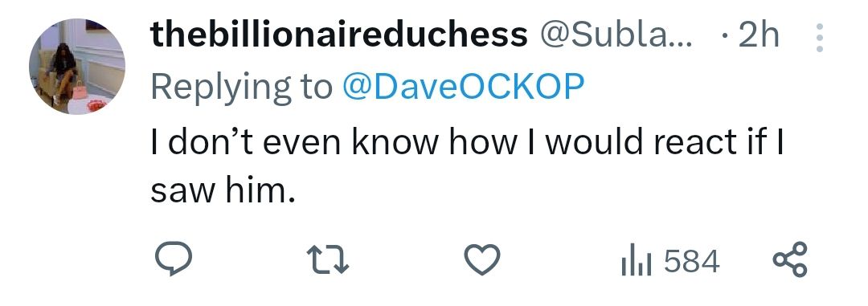The height and width of the screenshot is (306, 868).
Task: Click the 584 views count
Action: (x=691, y=262)
